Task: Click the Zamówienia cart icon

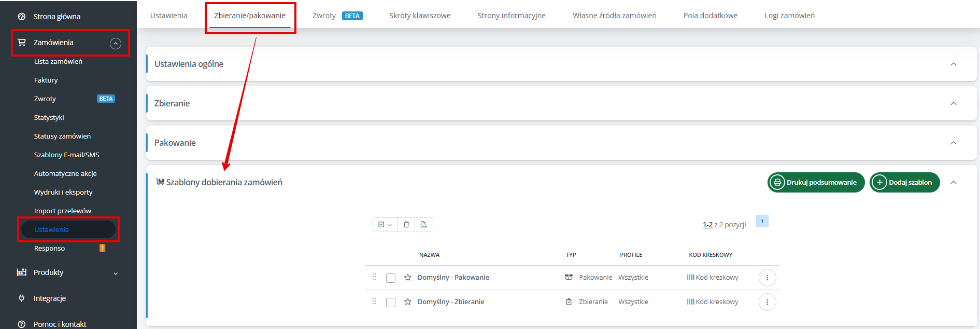Action: 21,43
